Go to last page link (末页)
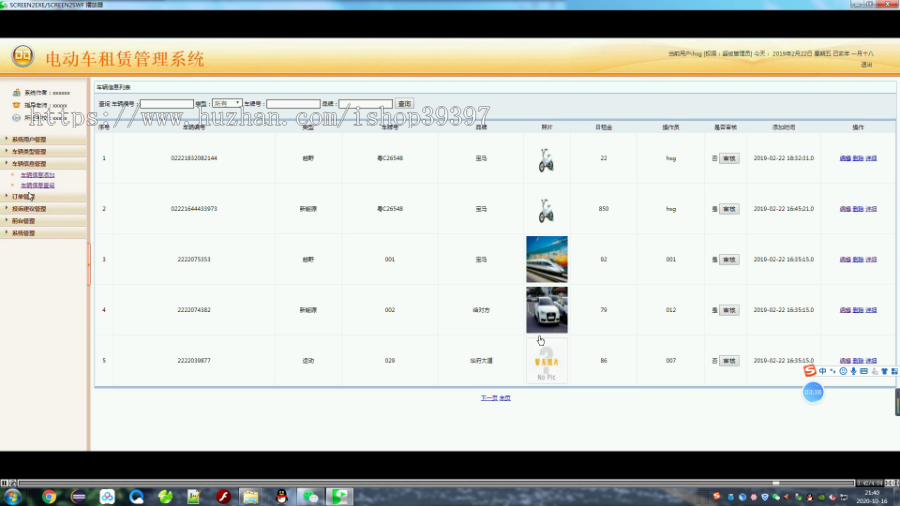Image resolution: width=900 pixels, height=506 pixels. click(x=505, y=398)
